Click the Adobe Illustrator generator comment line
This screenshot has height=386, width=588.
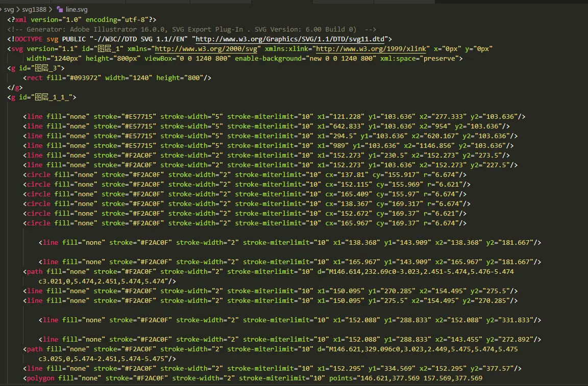click(191, 29)
